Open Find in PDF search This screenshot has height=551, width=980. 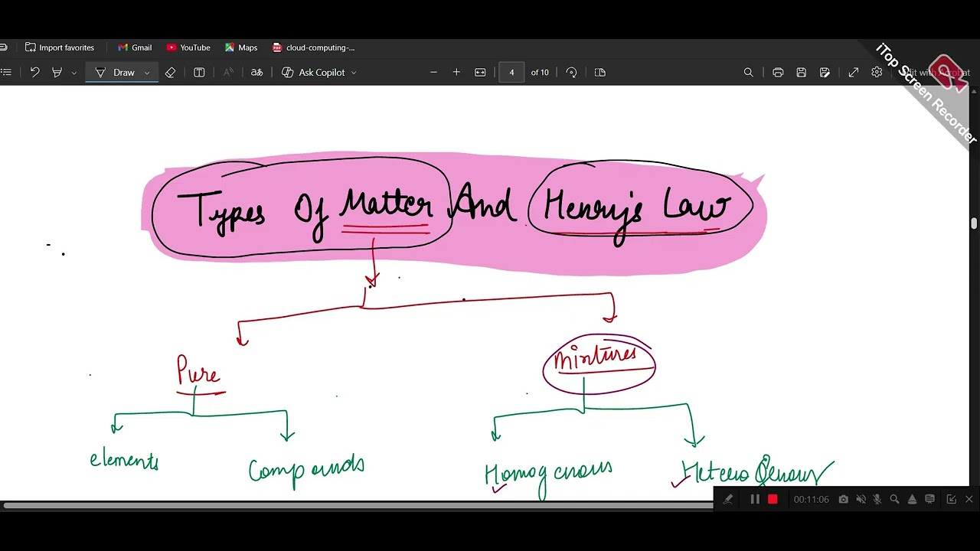point(748,72)
